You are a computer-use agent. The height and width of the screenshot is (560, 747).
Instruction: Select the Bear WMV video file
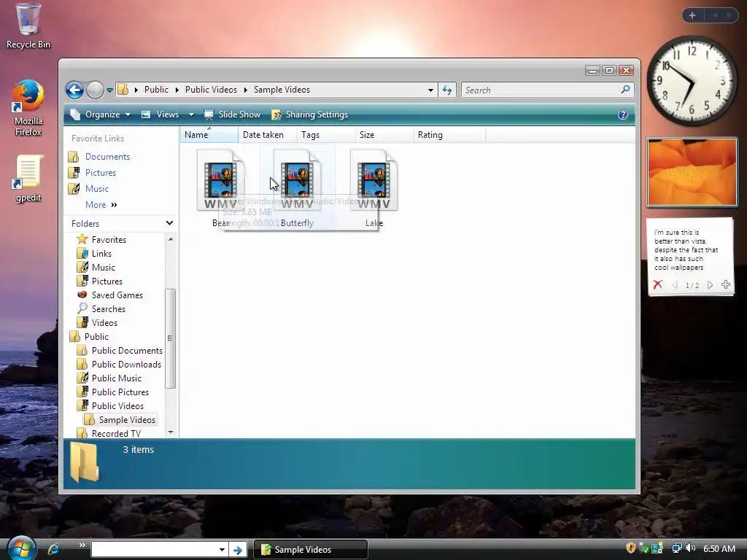tap(220, 188)
